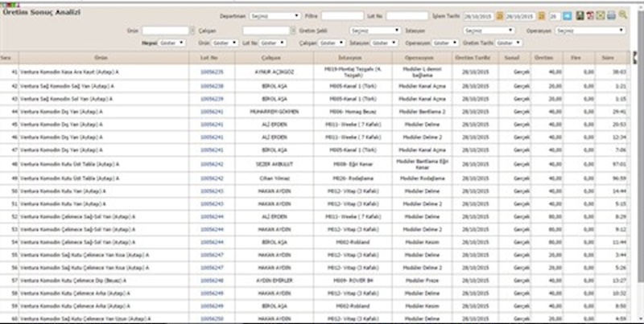
Task: Open lot link 10056235 in row 41
Action: 212,72
